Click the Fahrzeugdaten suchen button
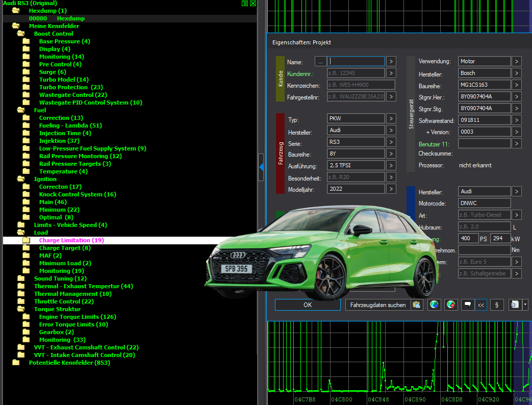Screen dimensions: 532x405 (x=378, y=305)
